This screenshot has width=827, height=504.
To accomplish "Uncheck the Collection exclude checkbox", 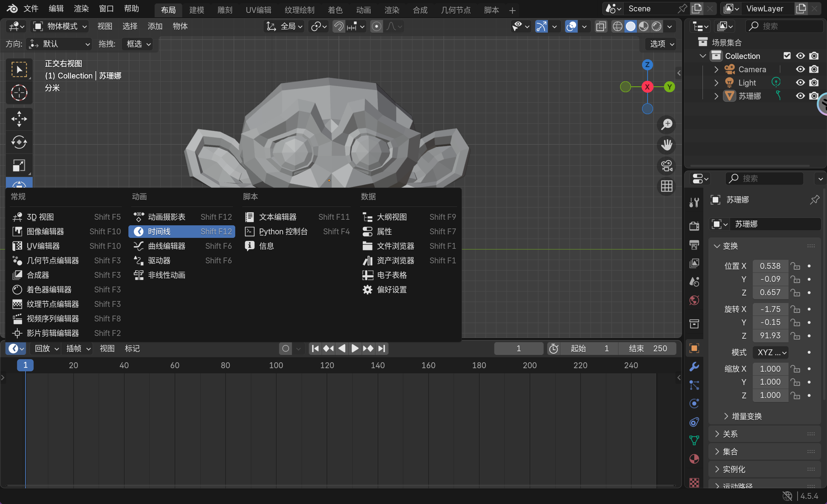I will [787, 56].
